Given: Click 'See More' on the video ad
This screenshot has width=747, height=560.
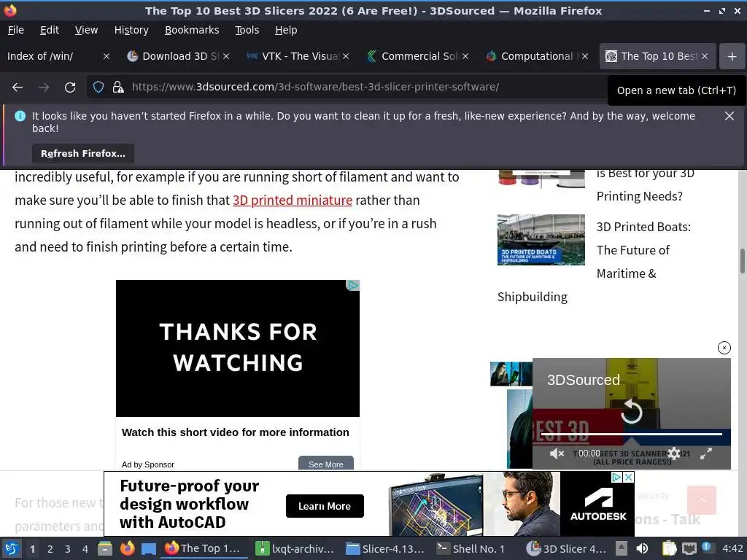Looking at the screenshot, I should coord(326,464).
